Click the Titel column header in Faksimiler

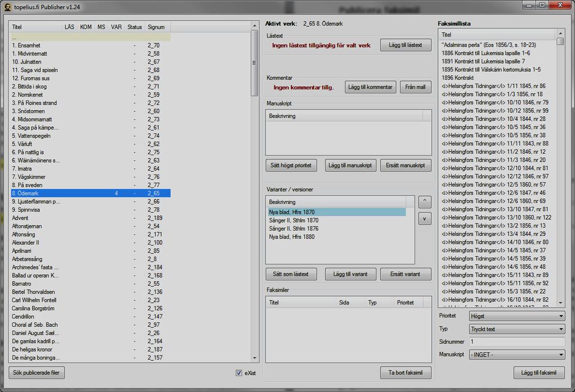click(x=301, y=303)
